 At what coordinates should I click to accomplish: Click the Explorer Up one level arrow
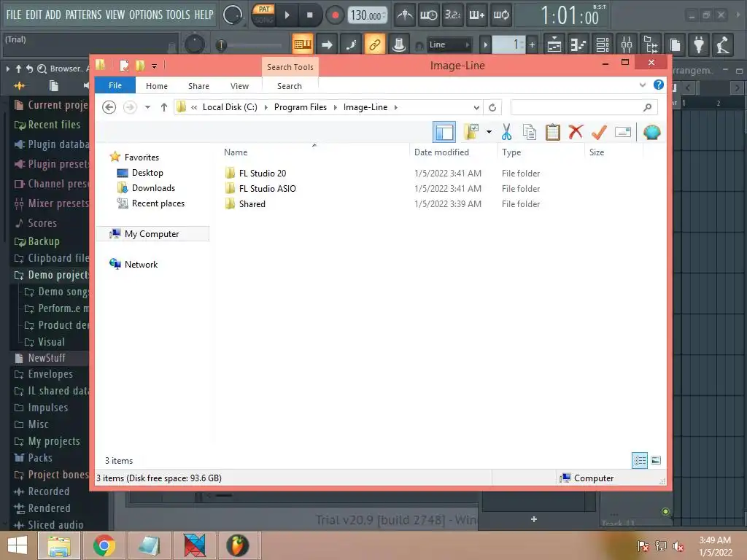tap(164, 107)
